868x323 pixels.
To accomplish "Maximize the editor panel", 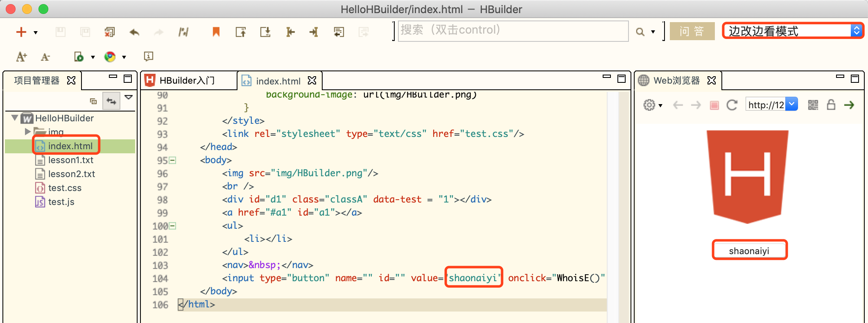I will [x=622, y=78].
